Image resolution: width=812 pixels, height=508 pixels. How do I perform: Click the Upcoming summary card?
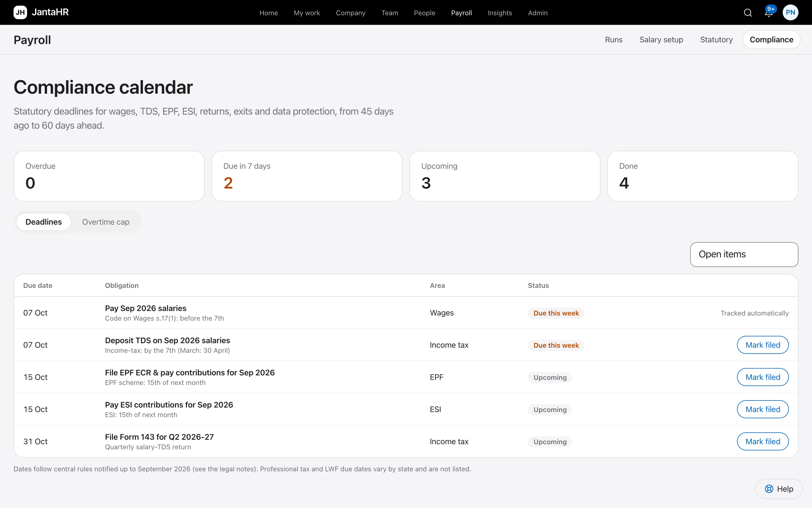point(505,176)
